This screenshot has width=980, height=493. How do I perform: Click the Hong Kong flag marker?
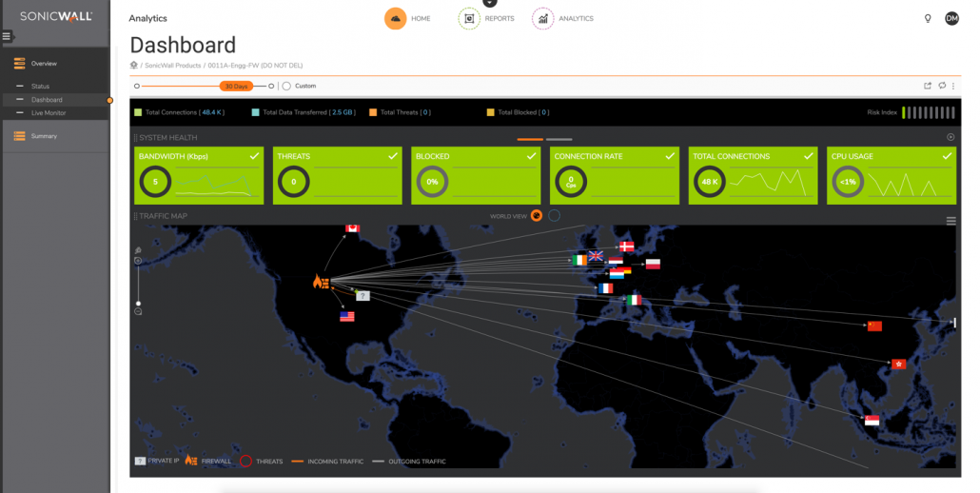click(x=899, y=364)
